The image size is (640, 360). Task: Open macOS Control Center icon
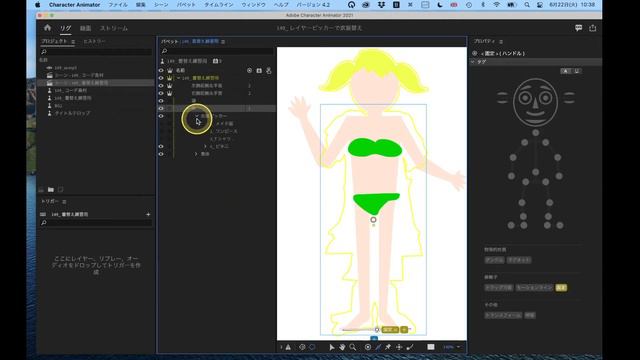tap(540, 5)
